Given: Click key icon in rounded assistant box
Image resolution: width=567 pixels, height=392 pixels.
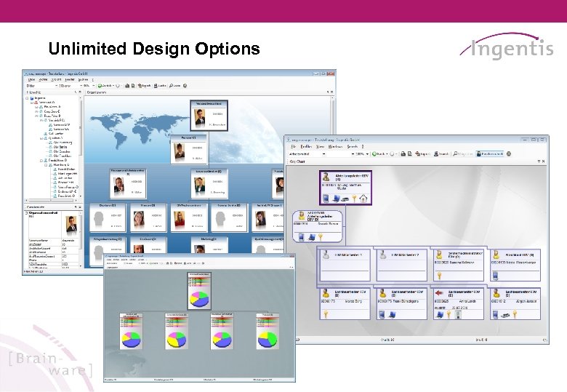Looking at the screenshot, I should [x=320, y=237].
